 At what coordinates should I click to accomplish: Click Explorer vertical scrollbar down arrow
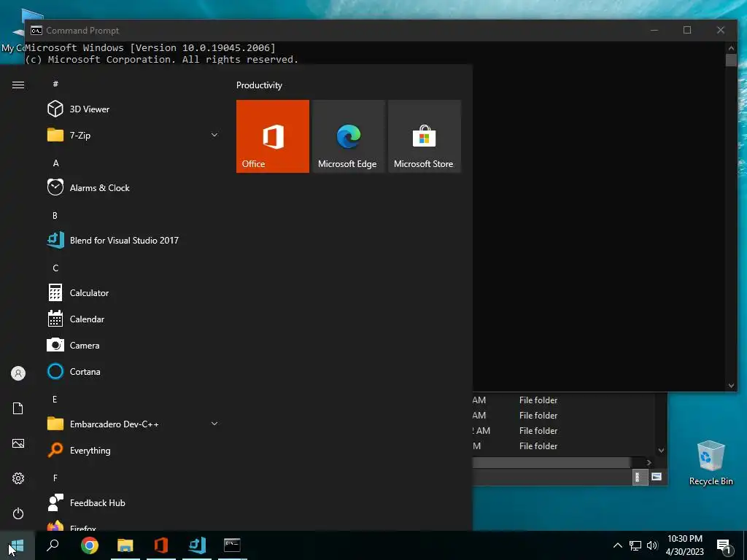[x=661, y=451]
